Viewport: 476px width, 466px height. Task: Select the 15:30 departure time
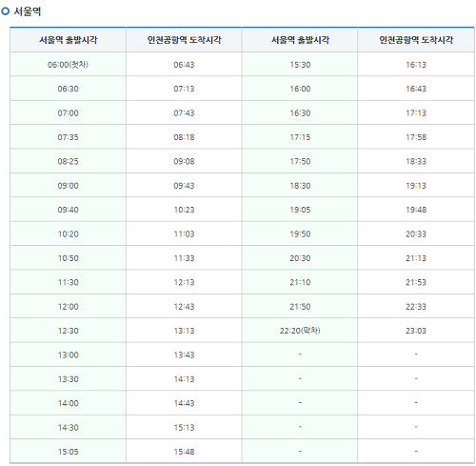pos(300,65)
